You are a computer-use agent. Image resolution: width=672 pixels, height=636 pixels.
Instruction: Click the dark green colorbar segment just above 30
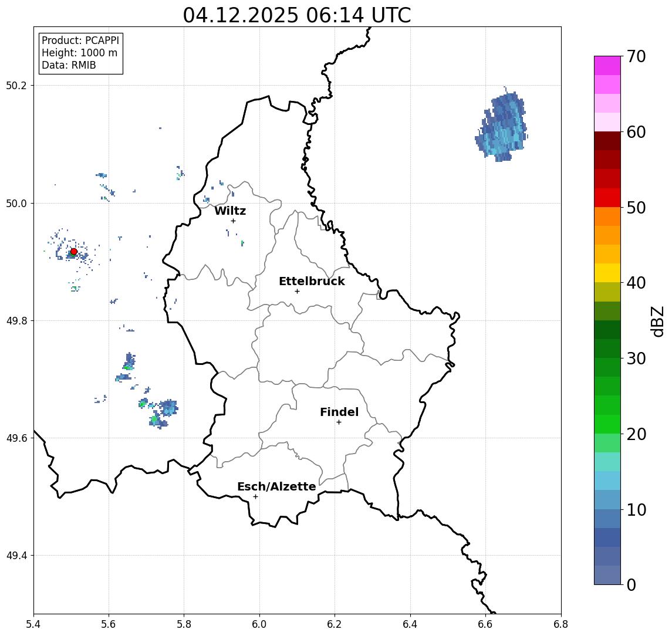click(x=607, y=349)
